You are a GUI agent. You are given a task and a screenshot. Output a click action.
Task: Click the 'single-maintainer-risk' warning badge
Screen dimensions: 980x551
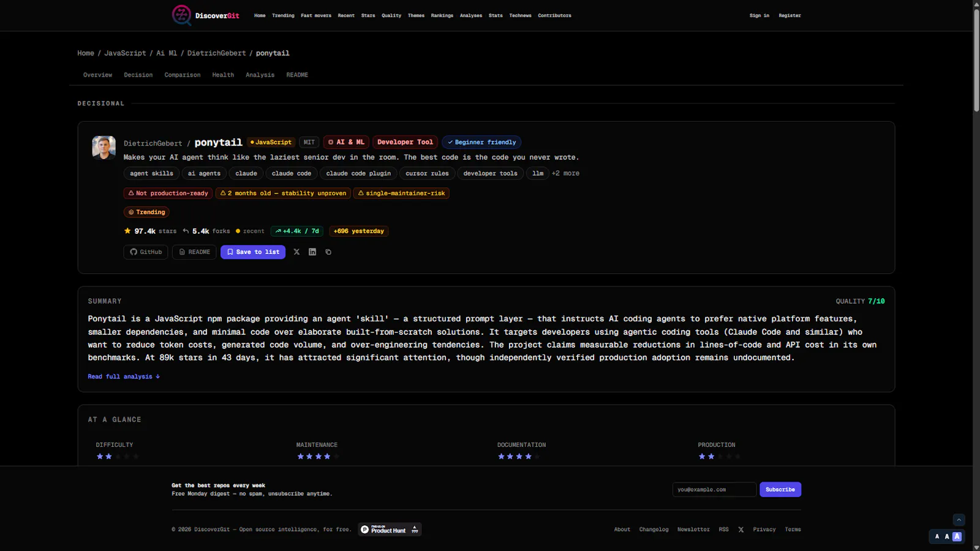point(401,193)
